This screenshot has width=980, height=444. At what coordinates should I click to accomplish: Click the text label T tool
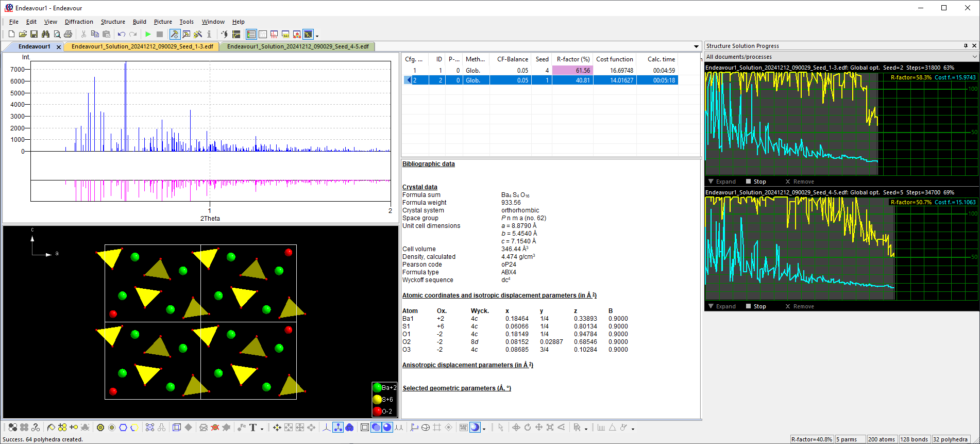point(253,427)
